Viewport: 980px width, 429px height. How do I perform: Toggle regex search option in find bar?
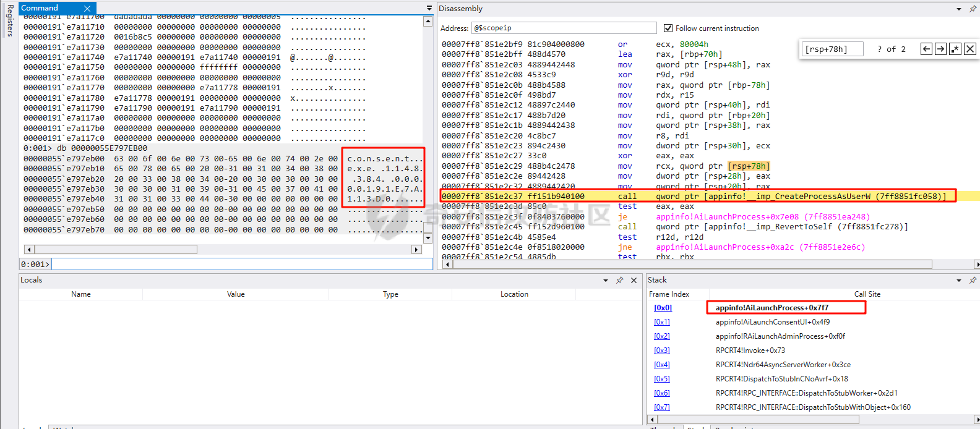[x=955, y=49]
